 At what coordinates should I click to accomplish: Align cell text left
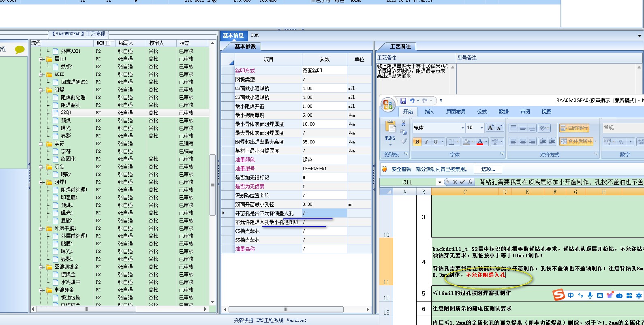(x=513, y=141)
